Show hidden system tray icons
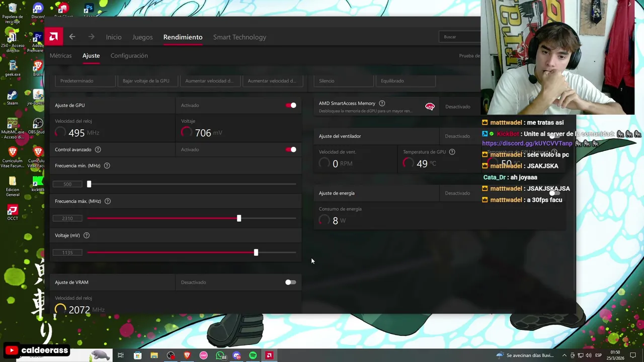Image resolution: width=644 pixels, height=362 pixels. click(x=564, y=355)
